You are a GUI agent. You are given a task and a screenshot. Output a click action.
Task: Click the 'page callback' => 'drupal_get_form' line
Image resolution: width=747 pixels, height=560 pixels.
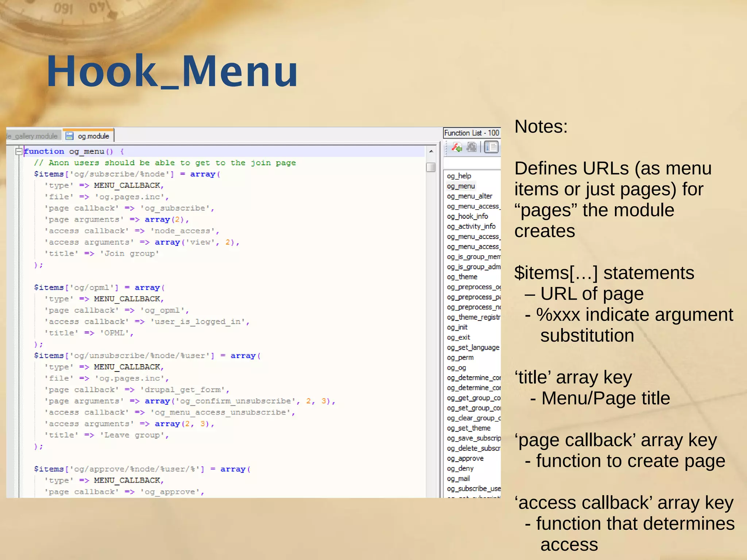[137, 390]
